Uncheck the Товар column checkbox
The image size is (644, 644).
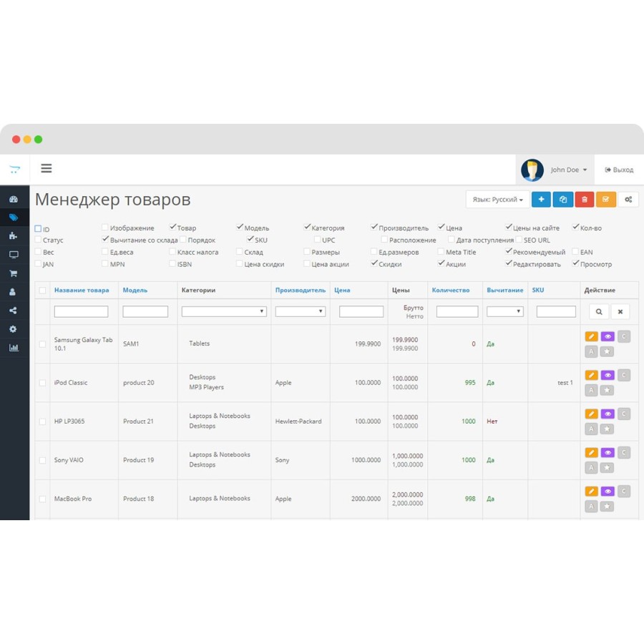(x=172, y=227)
